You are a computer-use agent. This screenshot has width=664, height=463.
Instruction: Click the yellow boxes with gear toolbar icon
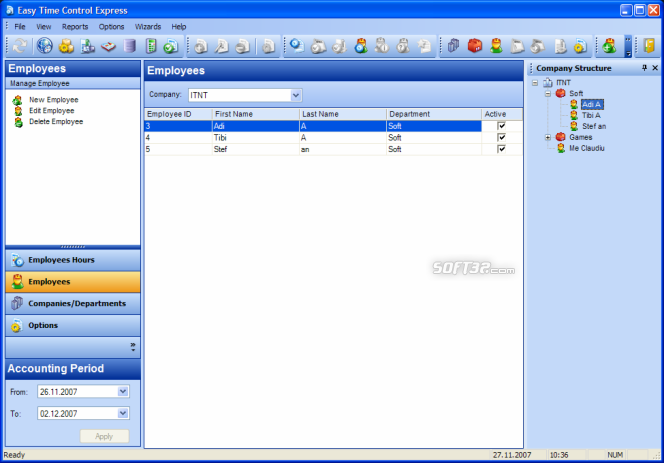point(66,46)
